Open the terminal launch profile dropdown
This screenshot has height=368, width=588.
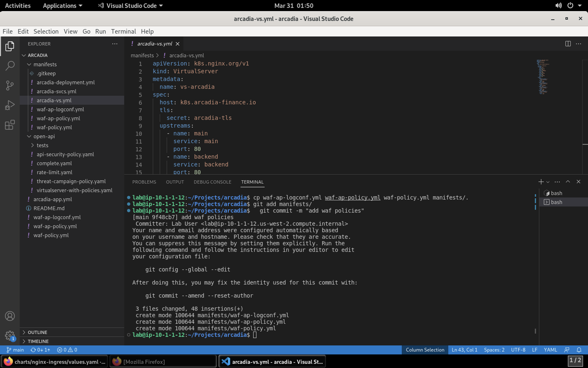(x=548, y=182)
